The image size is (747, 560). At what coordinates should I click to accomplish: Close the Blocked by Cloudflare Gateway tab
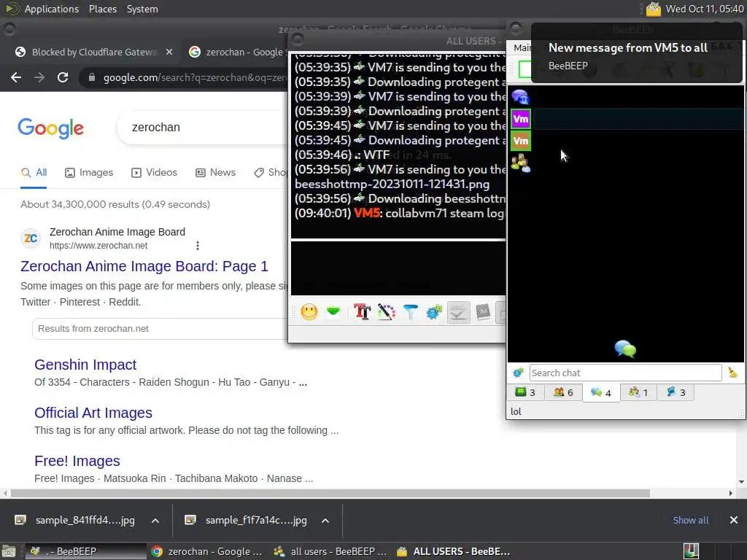point(169,52)
